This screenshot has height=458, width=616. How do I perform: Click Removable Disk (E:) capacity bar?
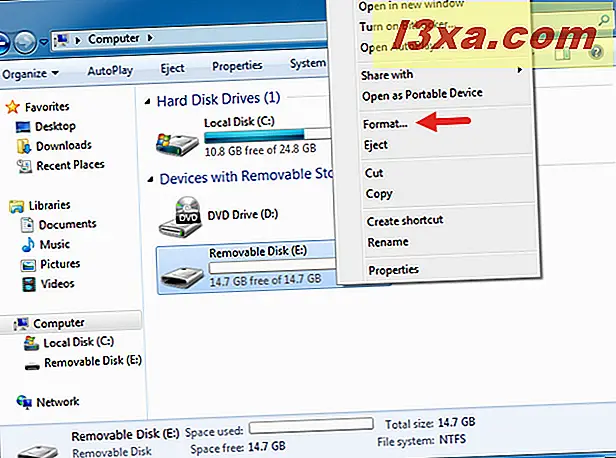[272, 267]
